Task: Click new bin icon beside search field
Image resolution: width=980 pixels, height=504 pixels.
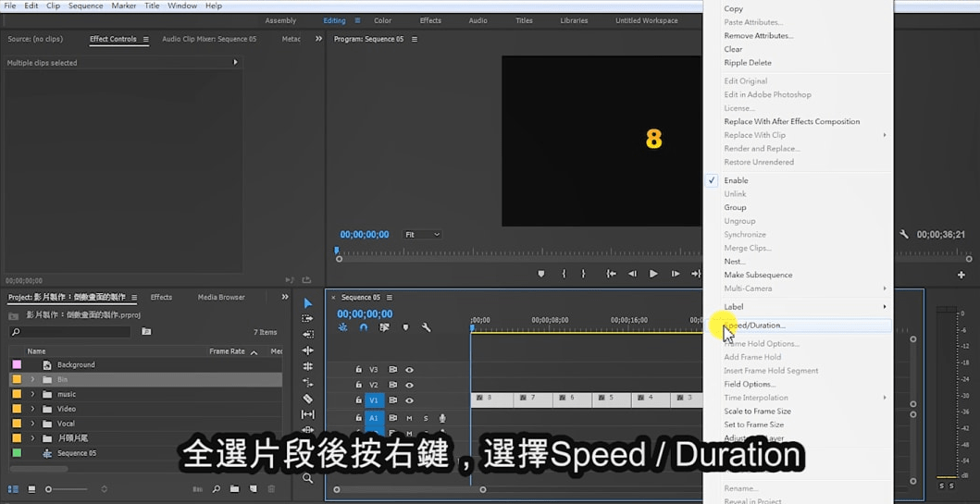Action: (x=146, y=332)
